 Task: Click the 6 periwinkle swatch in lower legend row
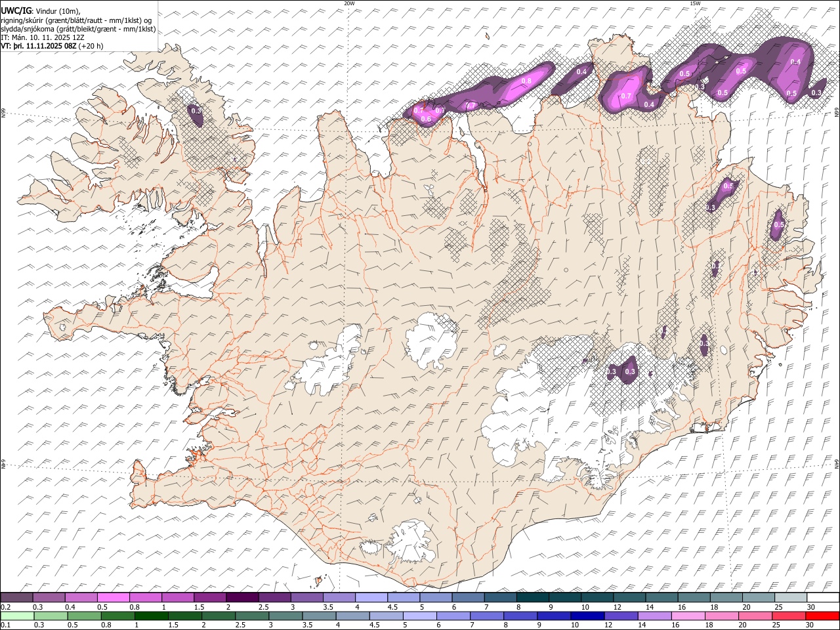(x=453, y=616)
